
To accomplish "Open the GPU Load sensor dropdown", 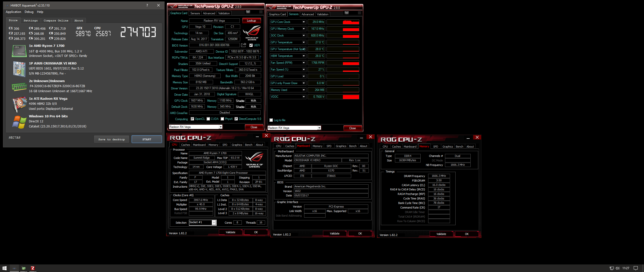I will pos(304,76).
